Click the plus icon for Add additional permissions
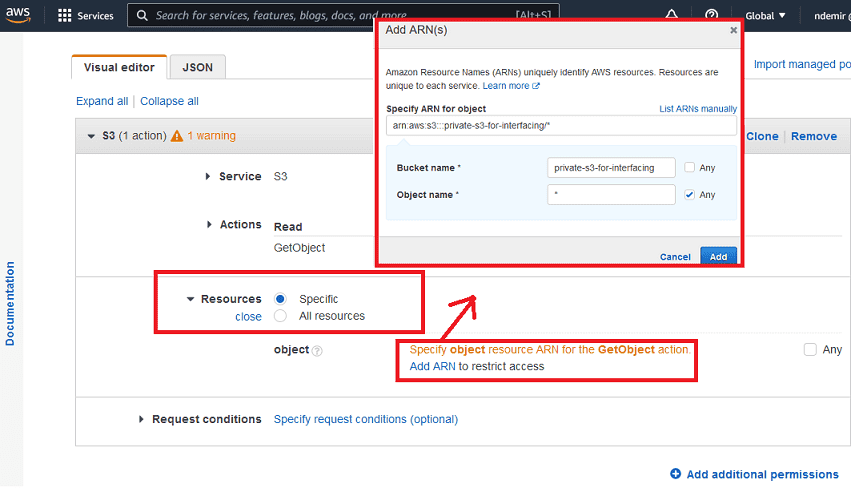Screen dimensions: 851x488 [x=676, y=474]
